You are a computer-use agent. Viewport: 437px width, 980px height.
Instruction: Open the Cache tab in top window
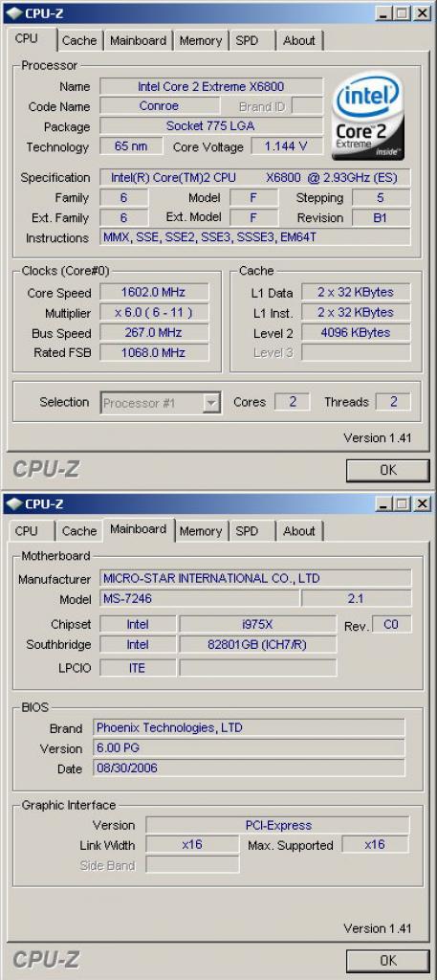79,40
